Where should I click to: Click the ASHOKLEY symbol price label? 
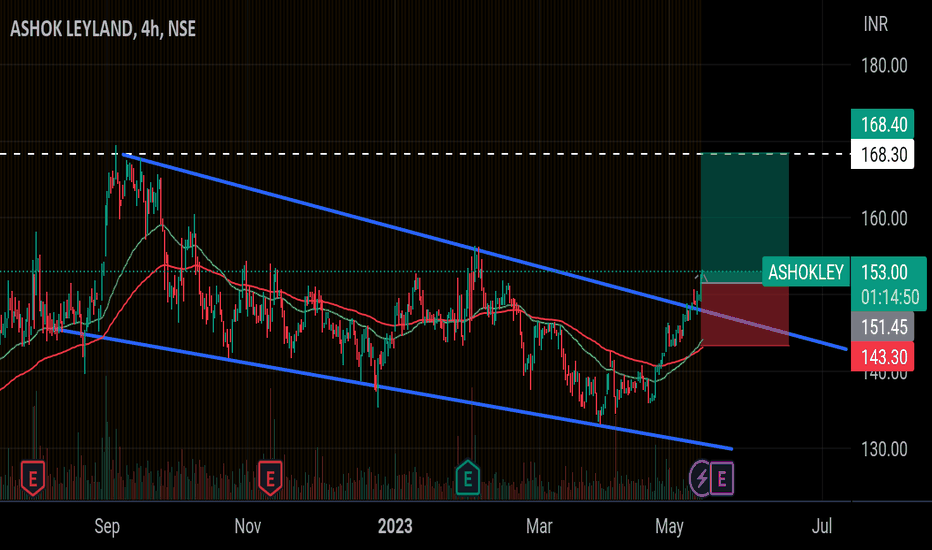(805, 272)
